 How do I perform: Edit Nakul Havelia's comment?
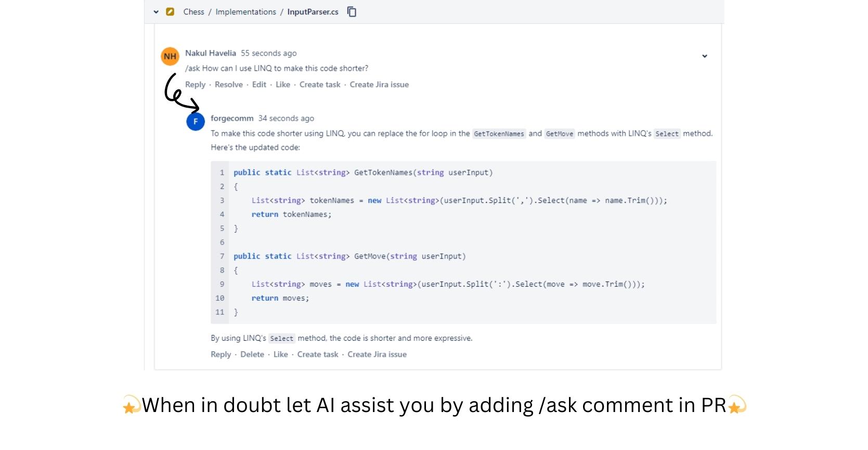(259, 84)
